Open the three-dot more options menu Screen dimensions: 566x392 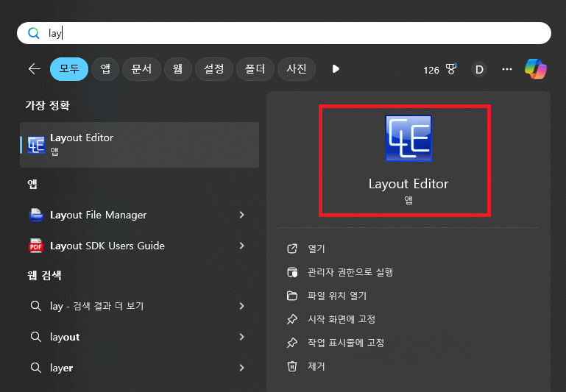(507, 69)
